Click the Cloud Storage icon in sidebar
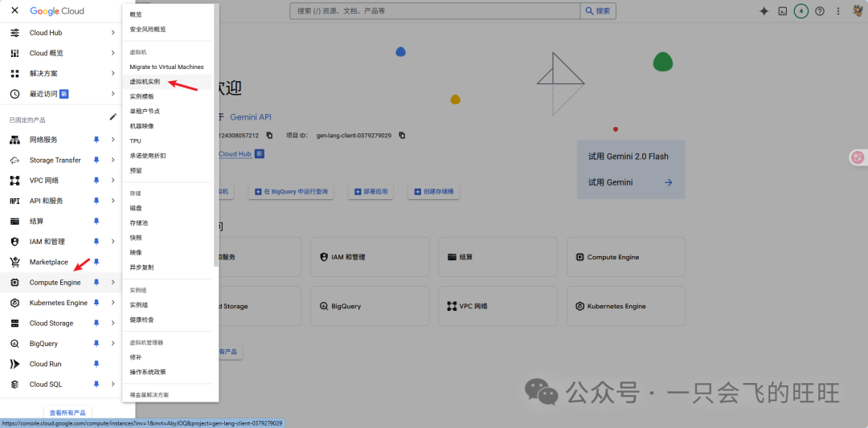868x428 pixels. pos(15,323)
